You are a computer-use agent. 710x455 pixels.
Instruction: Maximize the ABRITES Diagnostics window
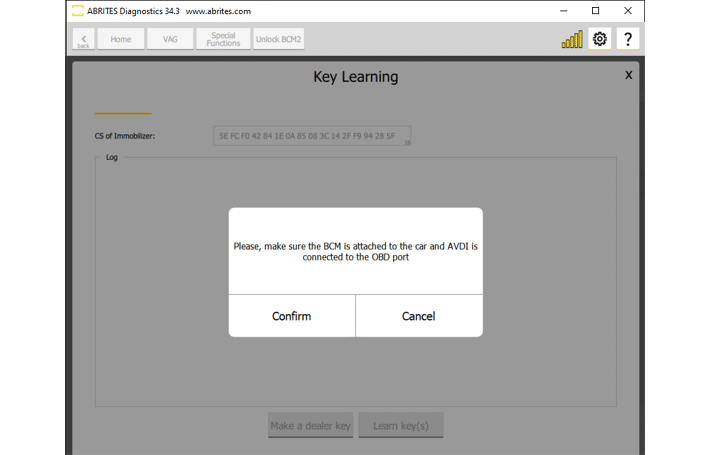[x=595, y=11]
